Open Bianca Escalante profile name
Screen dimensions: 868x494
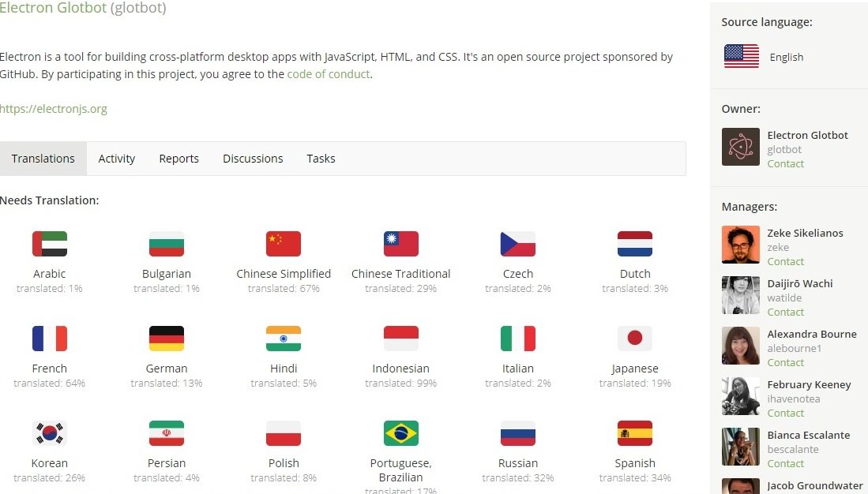(x=809, y=436)
